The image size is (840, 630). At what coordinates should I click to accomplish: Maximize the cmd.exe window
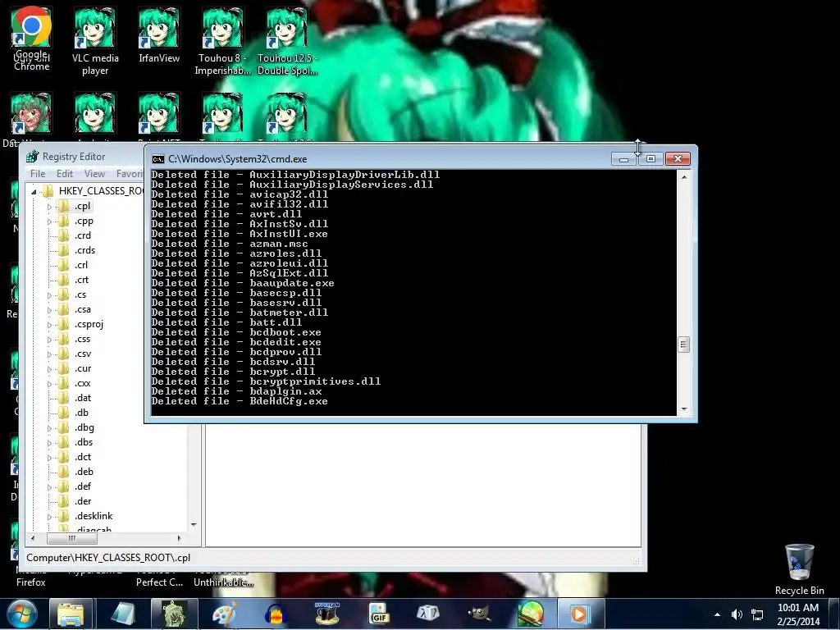(x=651, y=159)
